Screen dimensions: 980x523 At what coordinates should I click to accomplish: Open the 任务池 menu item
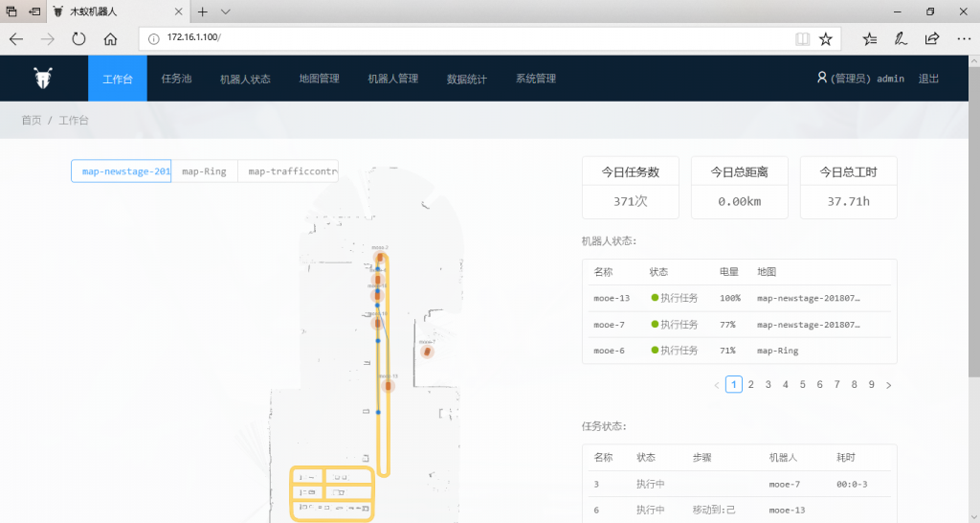point(176,79)
